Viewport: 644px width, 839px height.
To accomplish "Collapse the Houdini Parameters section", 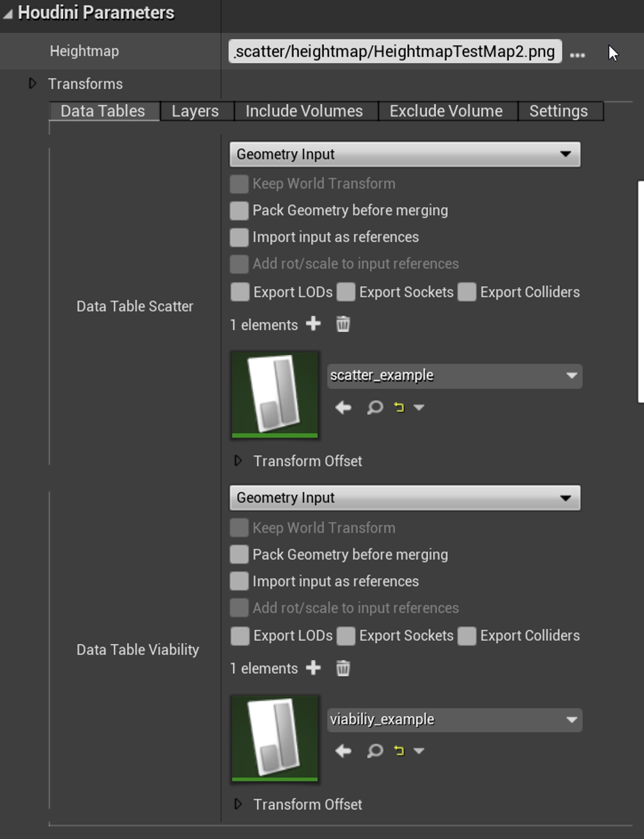I will coord(8,13).
